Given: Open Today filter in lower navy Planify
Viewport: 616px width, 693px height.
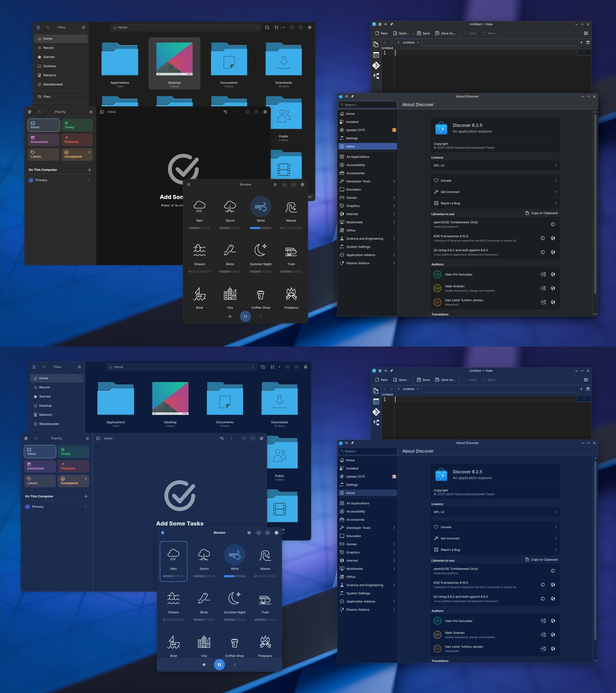Looking at the screenshot, I should tap(73, 451).
